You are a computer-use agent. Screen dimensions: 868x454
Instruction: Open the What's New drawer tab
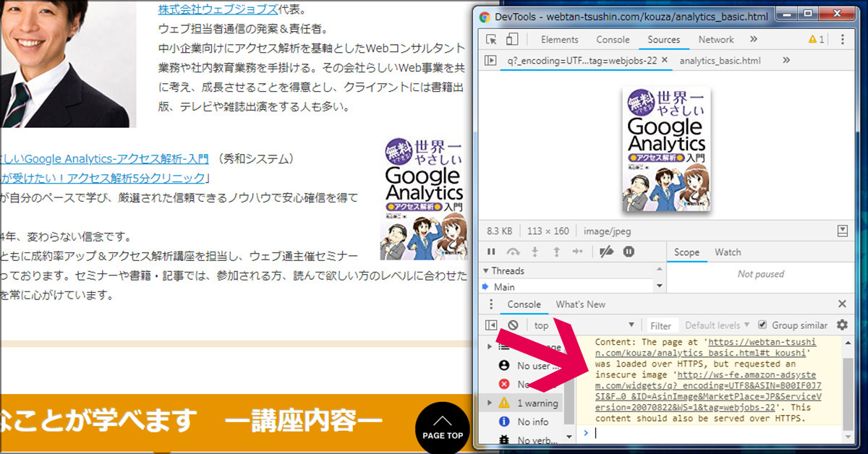pos(580,304)
